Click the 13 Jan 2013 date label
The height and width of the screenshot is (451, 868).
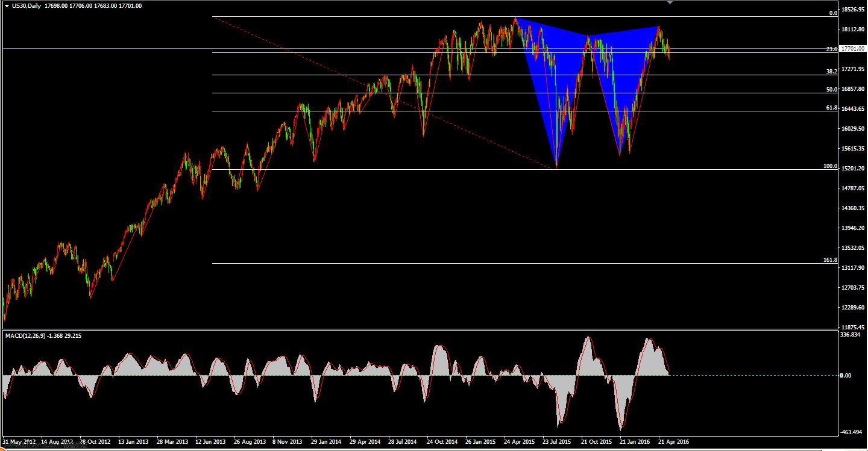134,441
